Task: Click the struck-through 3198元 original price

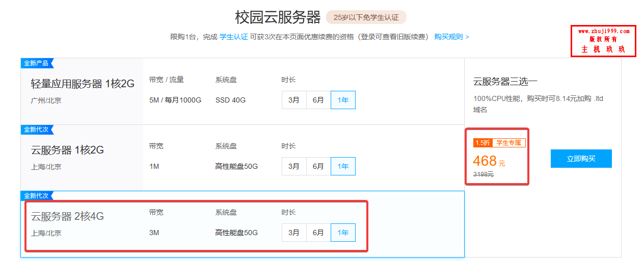Action: (483, 174)
